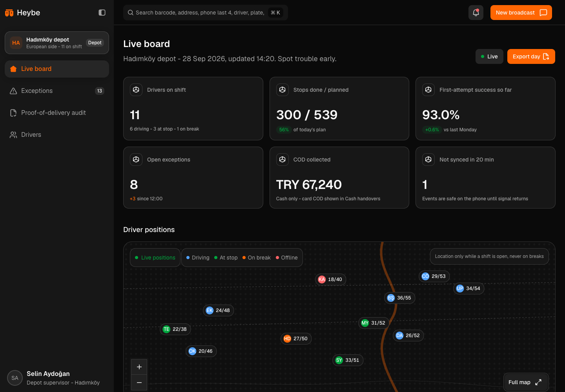Toggle the Live status pill

(489, 56)
